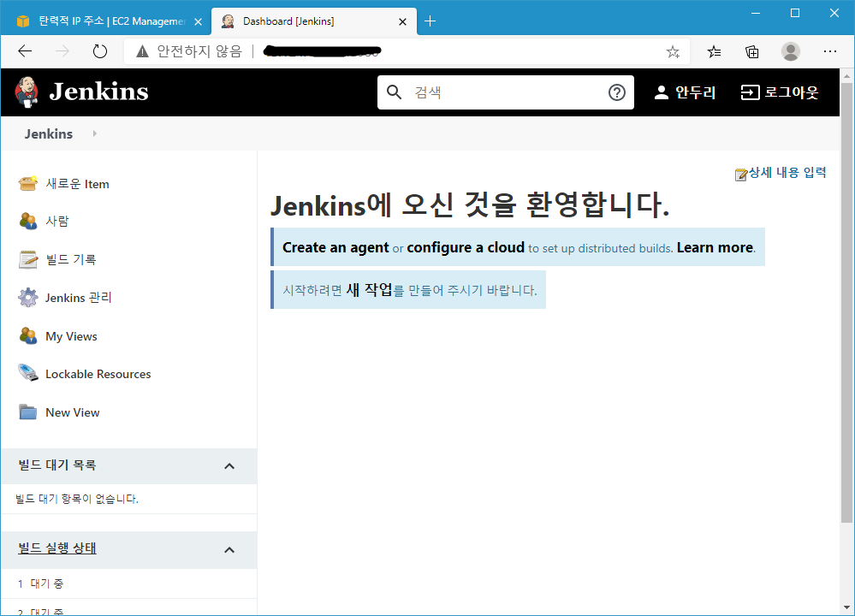Click the Jenkins butler logo in header
Screen dimensions: 855x616
tap(27, 92)
